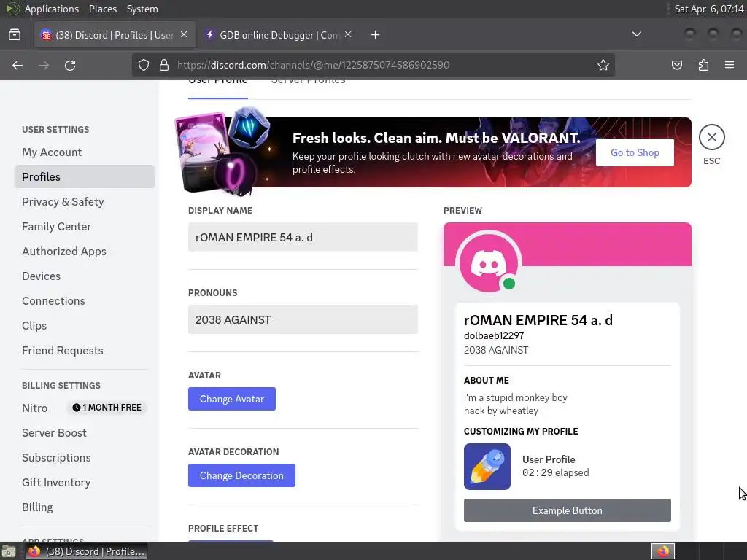The width and height of the screenshot is (747, 560).
Task: Click the padlock site info icon
Action: 164,65
